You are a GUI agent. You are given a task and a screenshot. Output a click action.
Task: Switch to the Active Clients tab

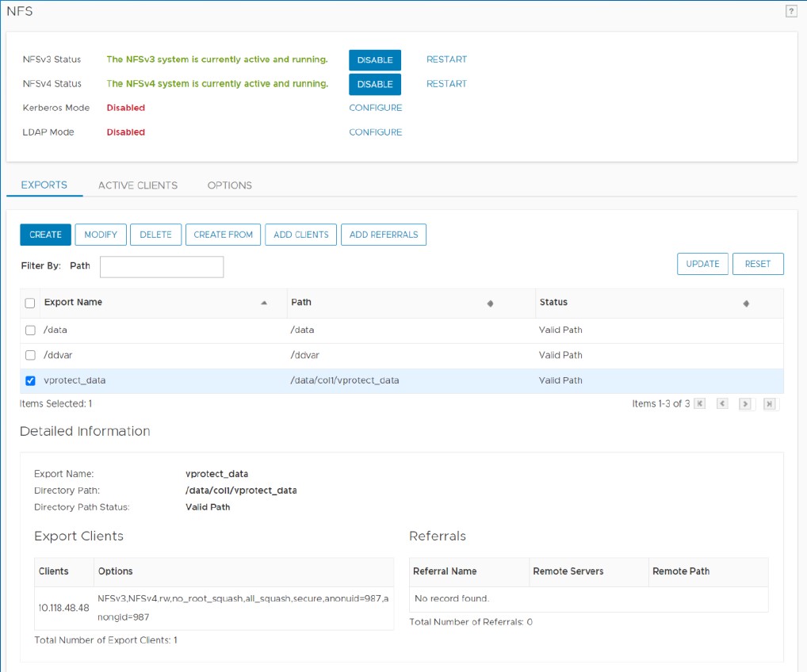point(138,185)
